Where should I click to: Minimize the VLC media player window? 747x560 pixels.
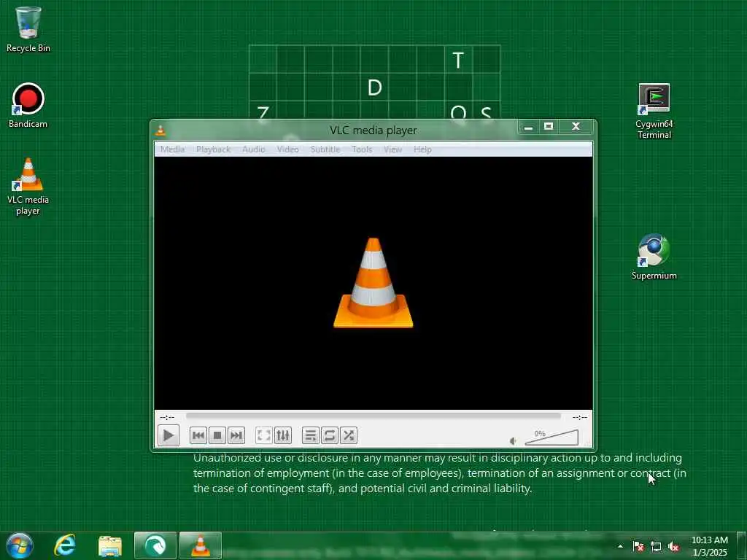[528, 127]
